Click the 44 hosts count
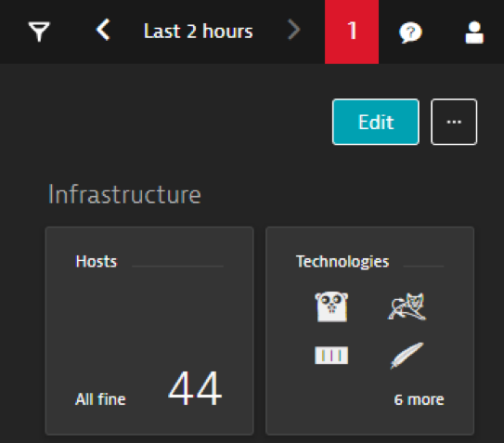The image size is (504, 443). 195,387
